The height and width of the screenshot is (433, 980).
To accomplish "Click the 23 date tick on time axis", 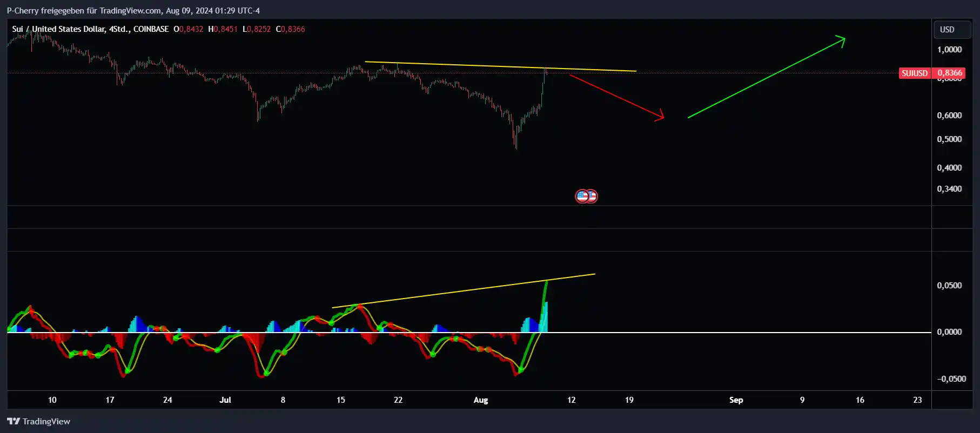I will [x=917, y=400].
